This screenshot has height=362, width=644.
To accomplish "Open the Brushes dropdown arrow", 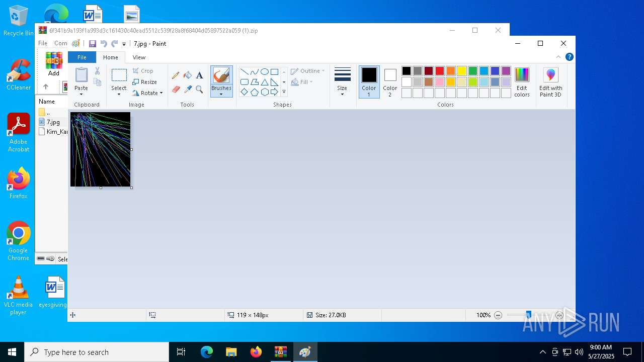I will coord(221,94).
